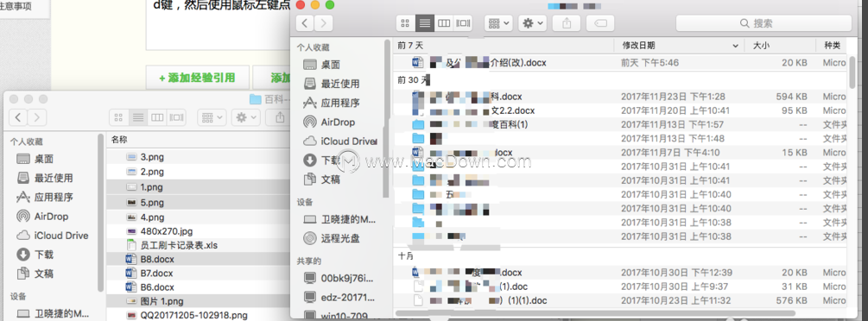
Task: Open gear action menu in rear Finder window
Action: (x=246, y=117)
